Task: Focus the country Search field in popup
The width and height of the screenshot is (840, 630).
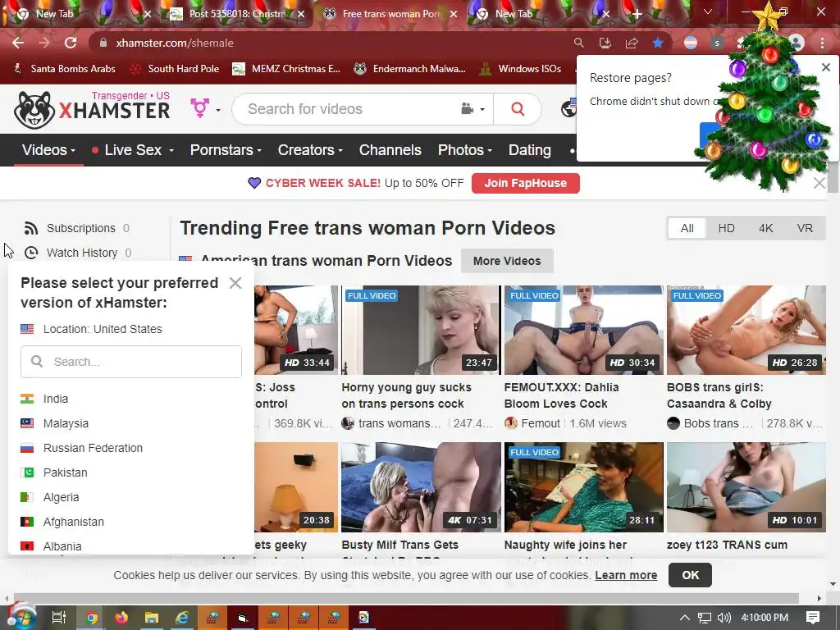Action: [130, 362]
